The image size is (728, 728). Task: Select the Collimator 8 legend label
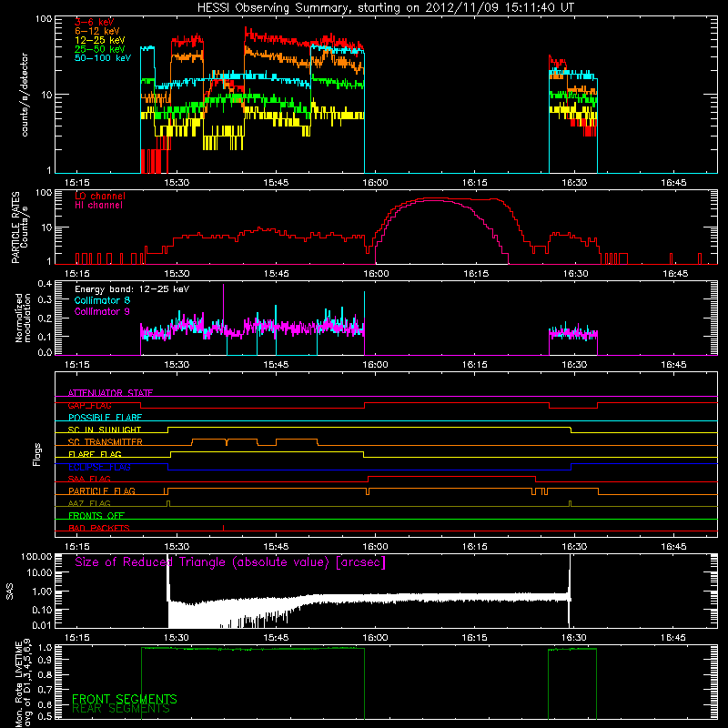(x=102, y=300)
